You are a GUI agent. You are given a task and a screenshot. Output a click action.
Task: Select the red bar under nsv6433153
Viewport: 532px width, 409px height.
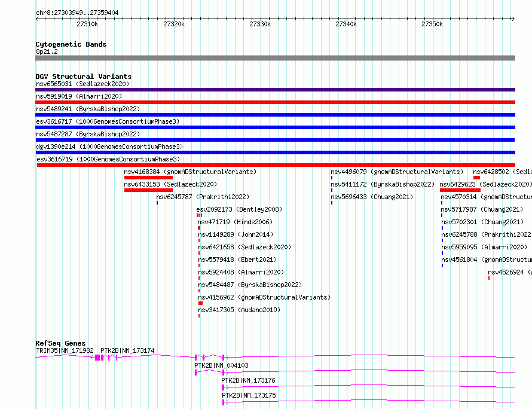pos(148,190)
